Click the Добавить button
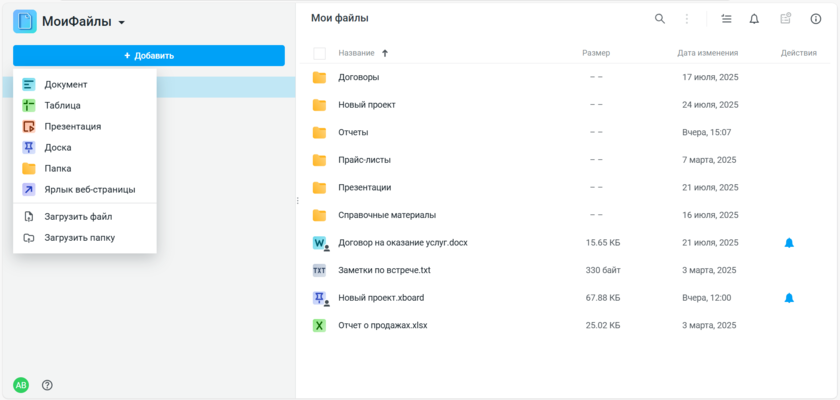The height and width of the screenshot is (400, 840). pos(149,56)
